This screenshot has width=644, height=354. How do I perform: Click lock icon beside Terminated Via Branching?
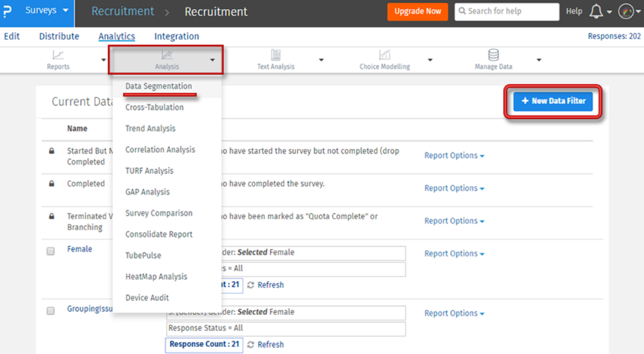52,216
